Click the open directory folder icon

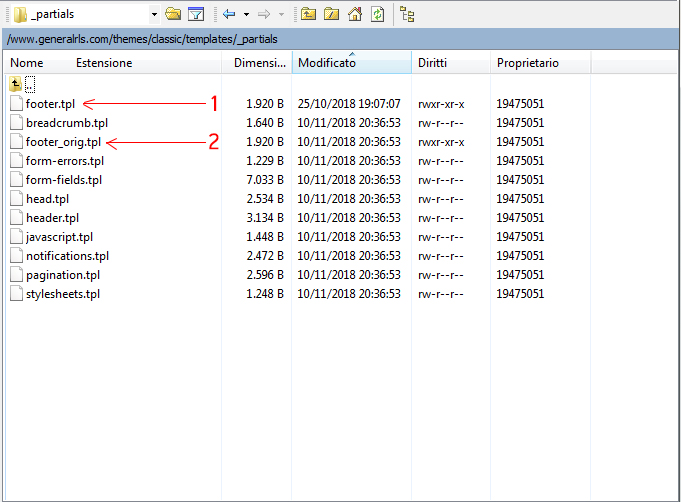tap(173, 14)
